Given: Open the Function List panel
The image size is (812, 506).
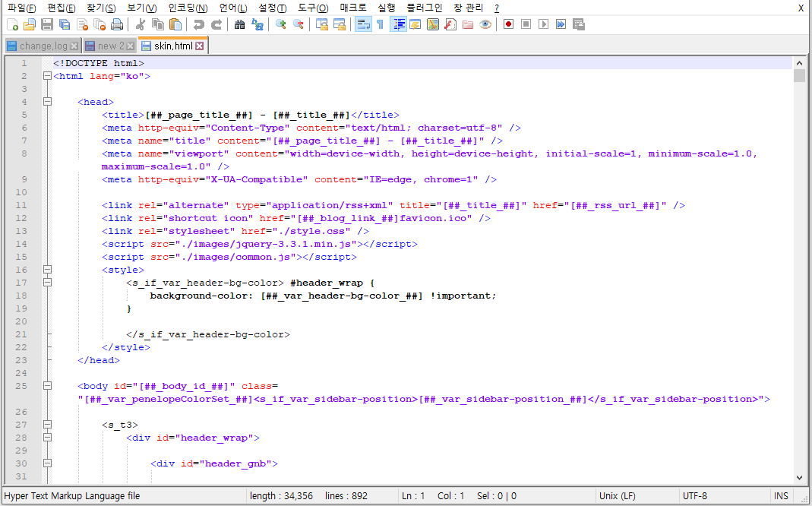Looking at the screenshot, I should pyautogui.click(x=450, y=24).
